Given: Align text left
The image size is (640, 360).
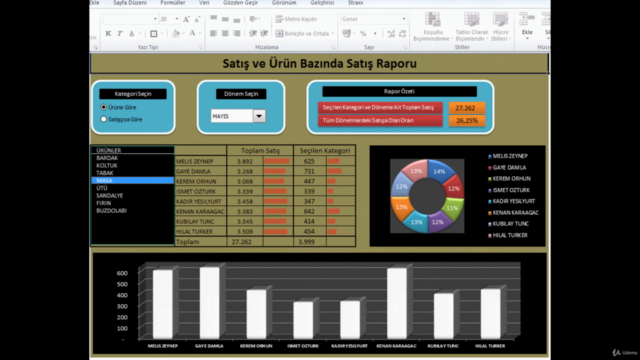Looking at the screenshot, I should click(x=213, y=33).
